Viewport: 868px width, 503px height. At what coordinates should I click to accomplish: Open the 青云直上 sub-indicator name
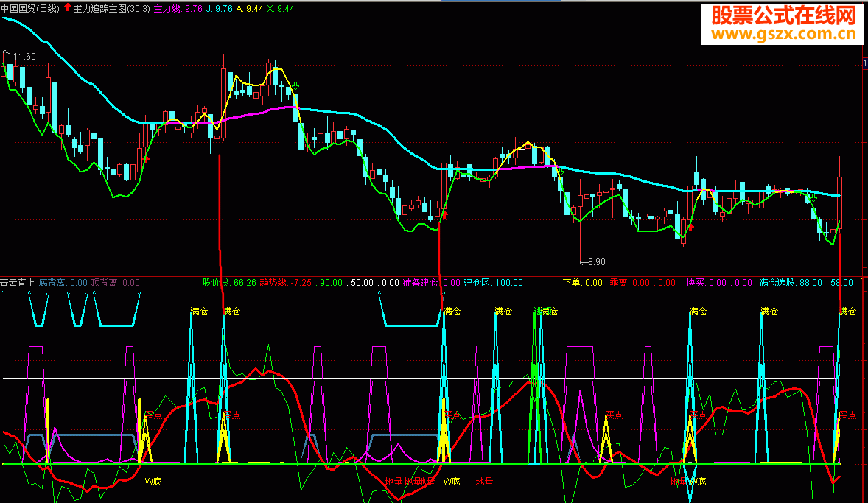pos(17,283)
